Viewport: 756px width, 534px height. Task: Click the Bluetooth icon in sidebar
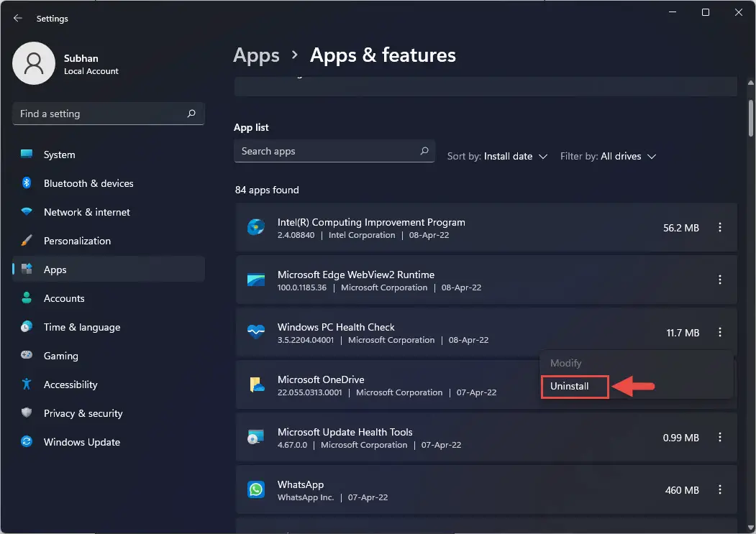27,183
